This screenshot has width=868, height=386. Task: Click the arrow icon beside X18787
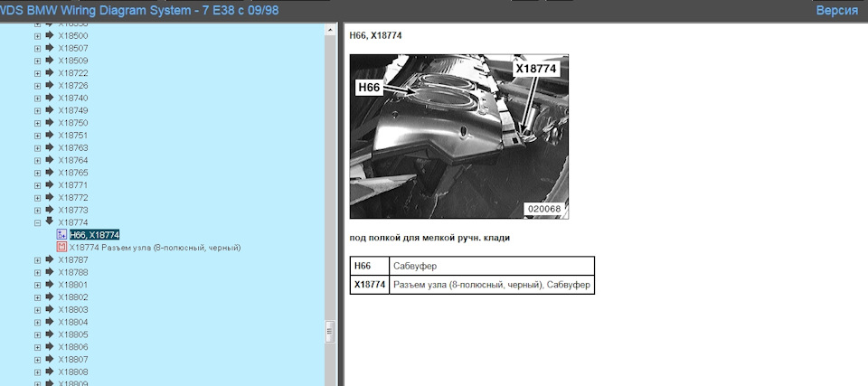[x=49, y=259]
